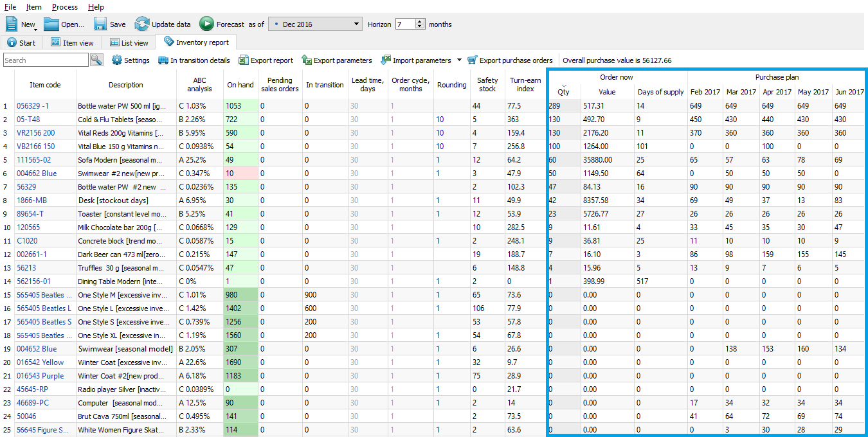
Task: Open the File menu
Action: (x=10, y=7)
